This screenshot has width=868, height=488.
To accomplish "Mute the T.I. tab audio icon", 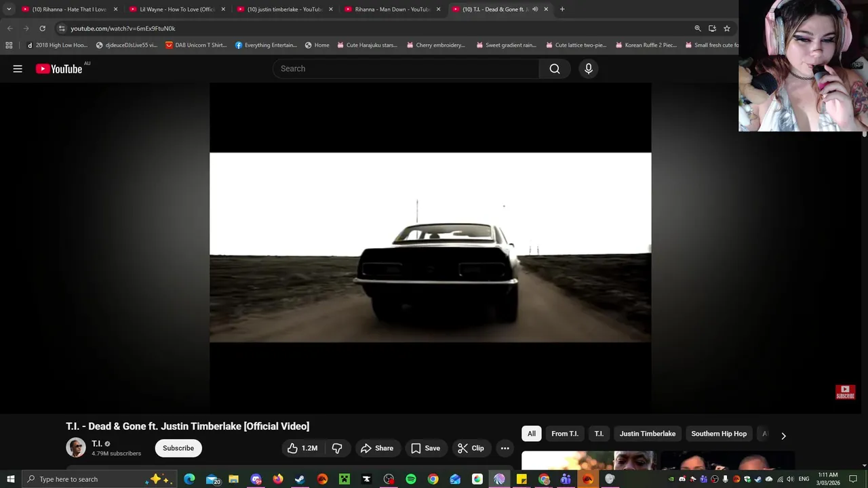I will pos(535,9).
